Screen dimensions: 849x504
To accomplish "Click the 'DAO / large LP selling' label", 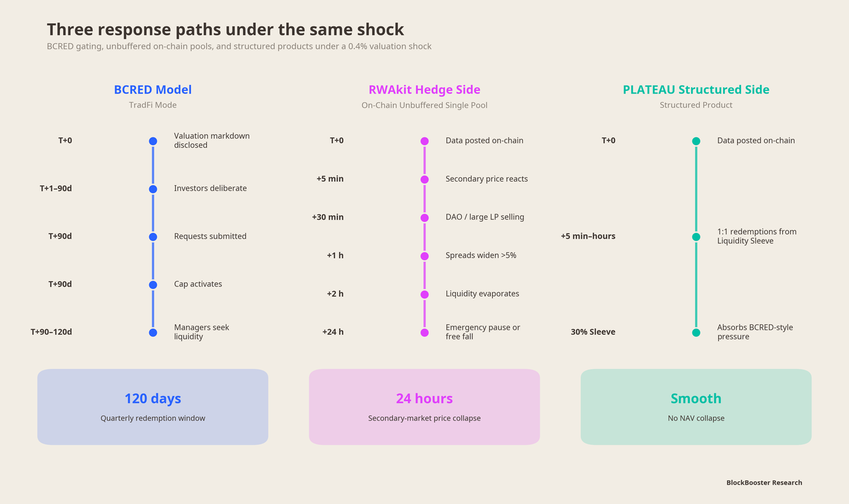I will [x=485, y=217].
